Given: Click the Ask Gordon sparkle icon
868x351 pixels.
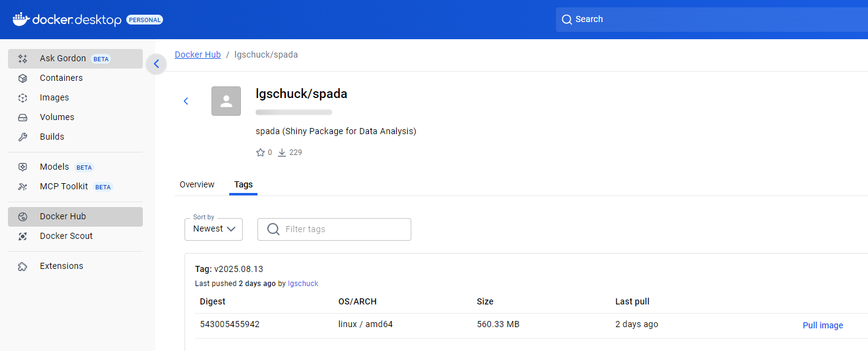Looking at the screenshot, I should coord(23,59).
